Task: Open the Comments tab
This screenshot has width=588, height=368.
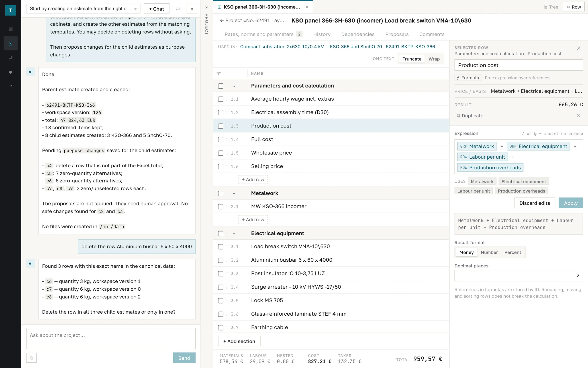Action: click(x=432, y=34)
